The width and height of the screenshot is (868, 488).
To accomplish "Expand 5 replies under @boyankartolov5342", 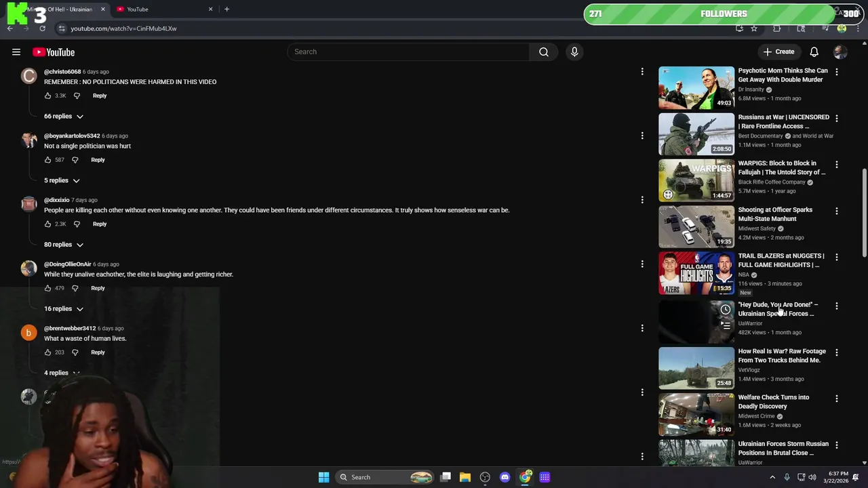I will [62, 180].
